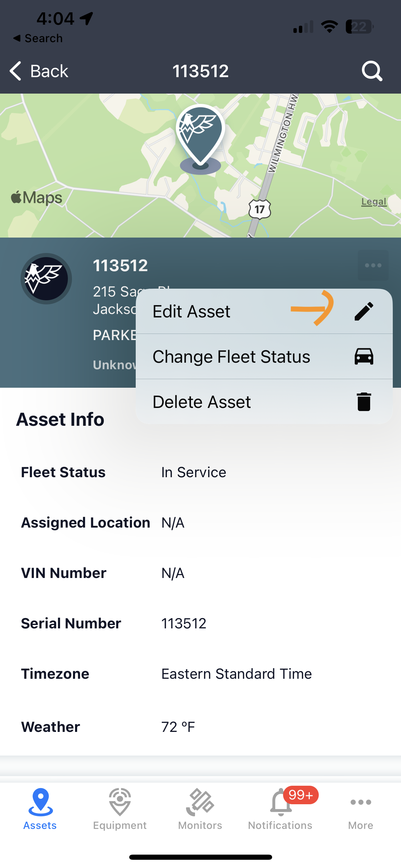Screen dimensions: 401x868
Task: Tap the Route 17 highway shield on map
Action: point(260,209)
